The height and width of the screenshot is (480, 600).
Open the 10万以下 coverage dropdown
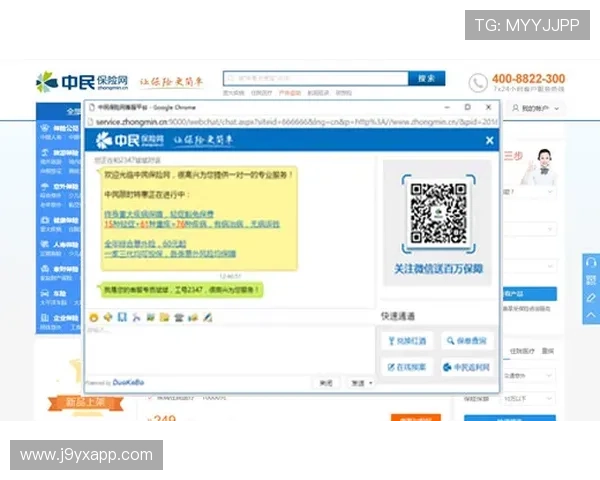(x=527, y=398)
